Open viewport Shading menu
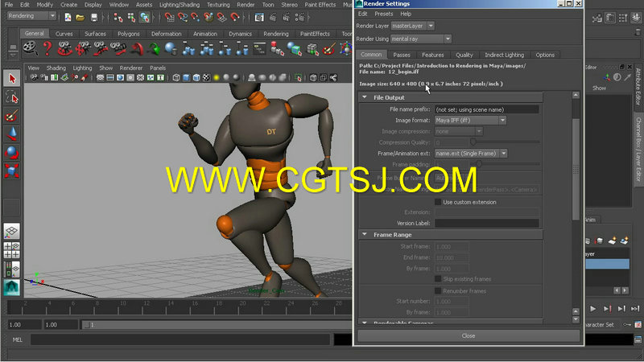644x362 pixels. pos(56,68)
